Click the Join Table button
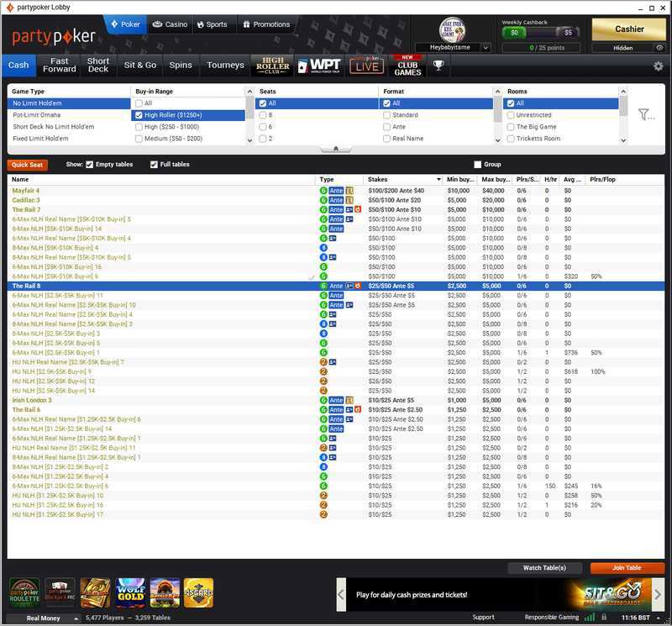Viewport: 672px width, 626px height. [x=627, y=568]
